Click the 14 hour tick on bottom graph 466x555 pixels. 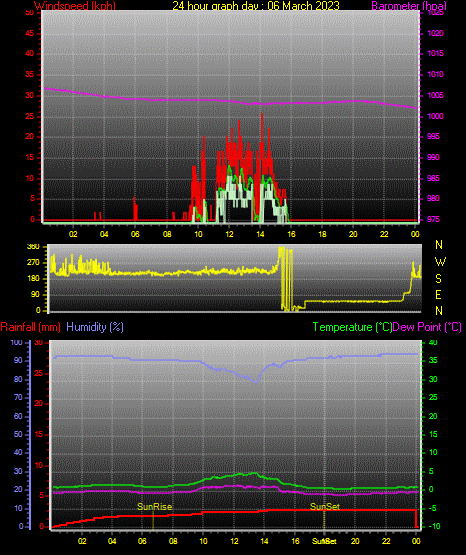[264, 541]
